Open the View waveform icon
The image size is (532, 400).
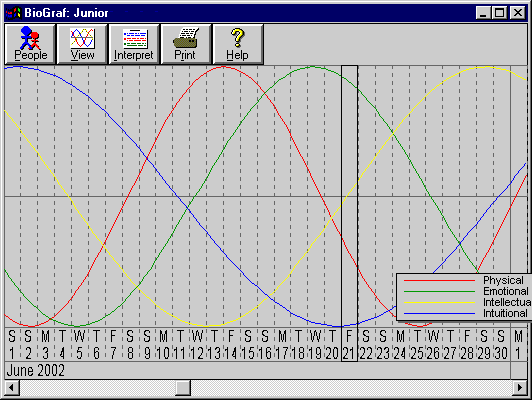point(82,38)
